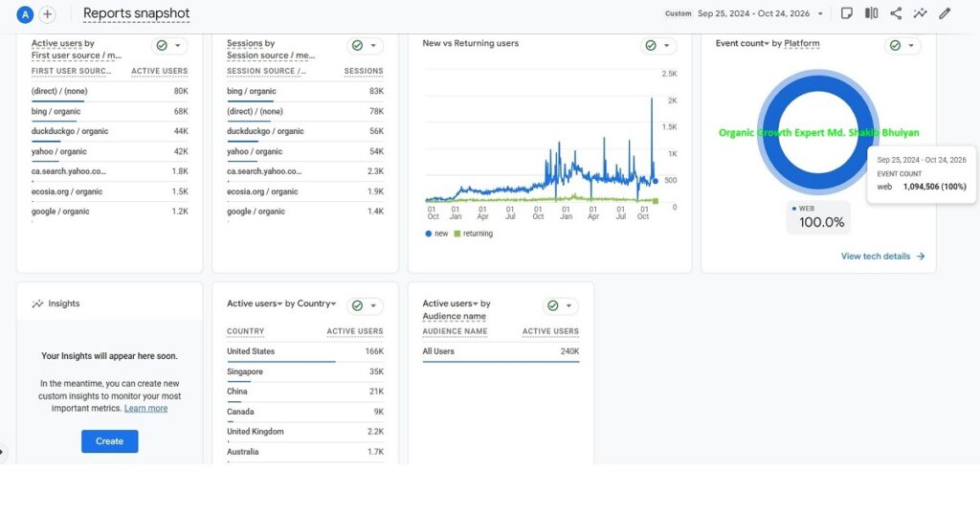The image size is (980, 515).
Task: Click the COUNTRY column header
Action: click(245, 331)
